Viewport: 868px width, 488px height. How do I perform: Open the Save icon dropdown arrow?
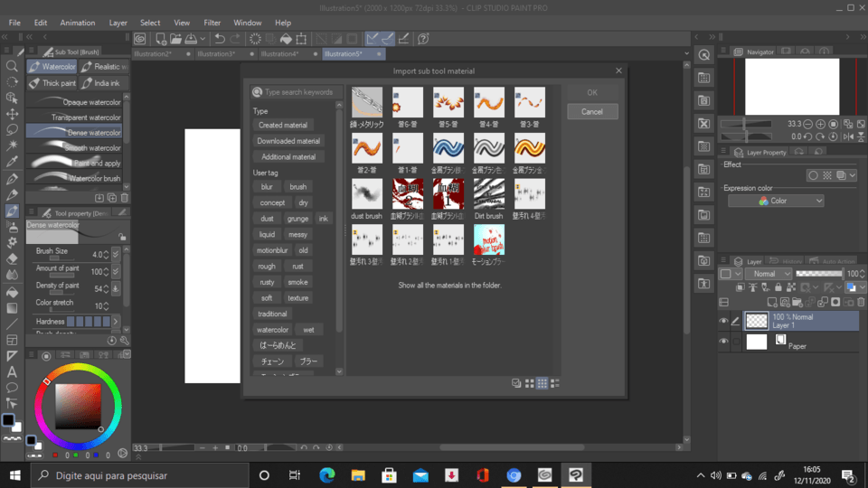(203, 39)
